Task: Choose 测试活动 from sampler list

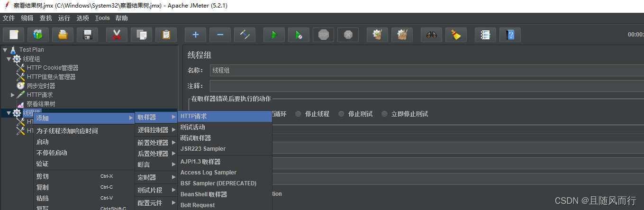Action: click(x=225, y=127)
